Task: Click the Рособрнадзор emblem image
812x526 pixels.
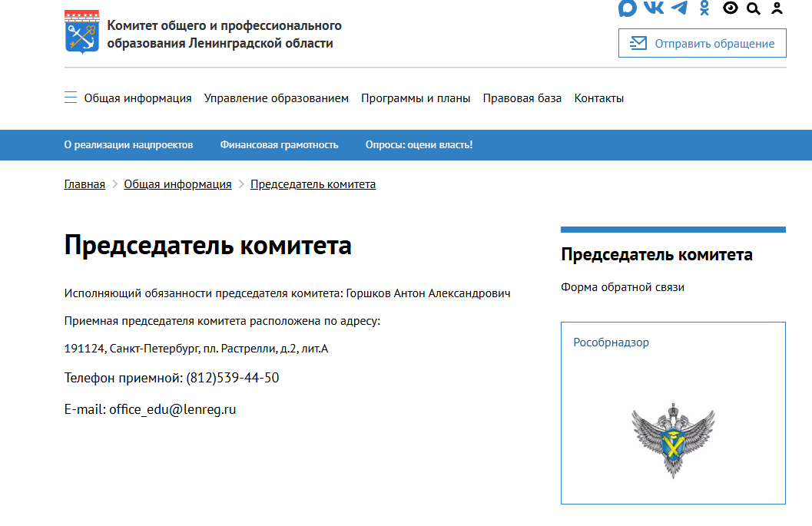Action: point(673,441)
